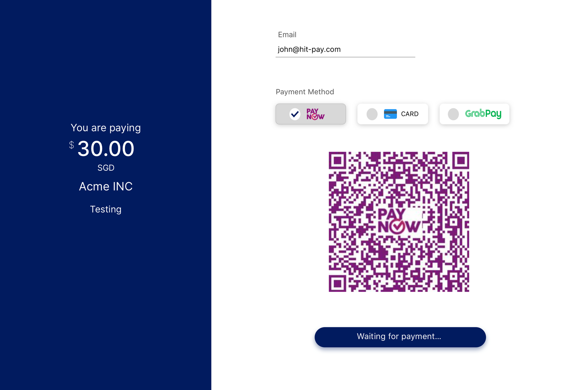Click the 30.00 amount text
This screenshot has height=390, width=588.
(106, 149)
